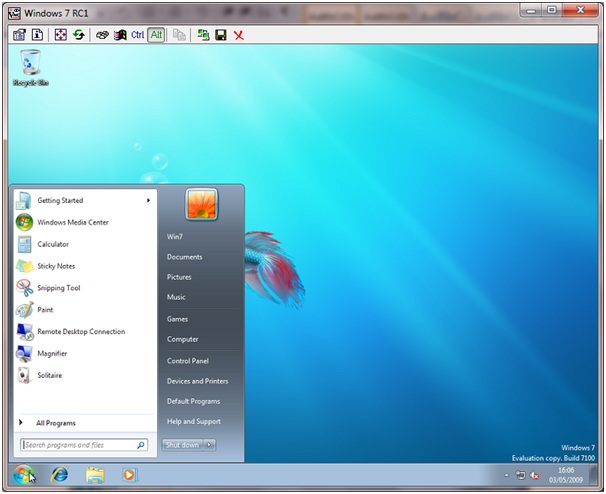Launch Windows Media Player from the taskbar
The image size is (606, 494).
[x=129, y=475]
